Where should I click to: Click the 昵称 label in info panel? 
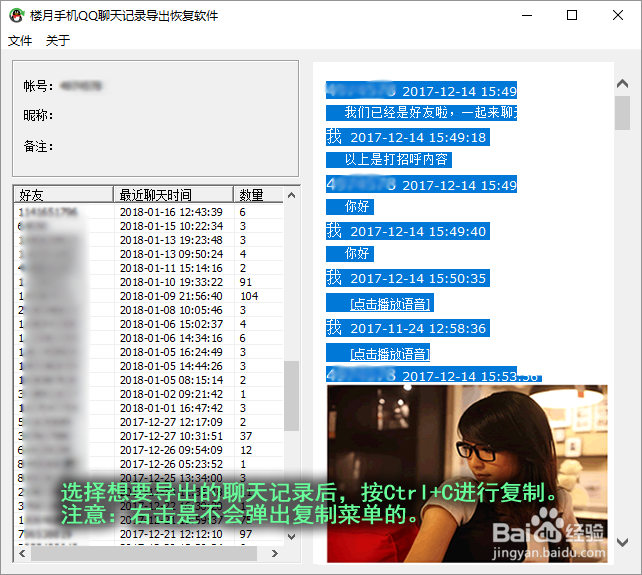click(x=38, y=115)
